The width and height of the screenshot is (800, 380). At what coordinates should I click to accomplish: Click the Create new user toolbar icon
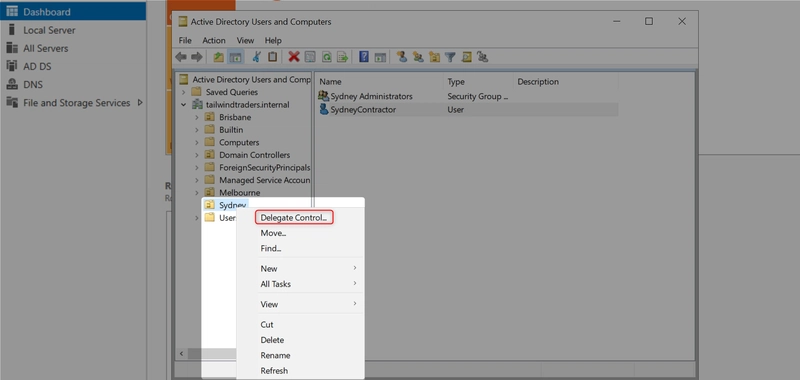[402, 57]
